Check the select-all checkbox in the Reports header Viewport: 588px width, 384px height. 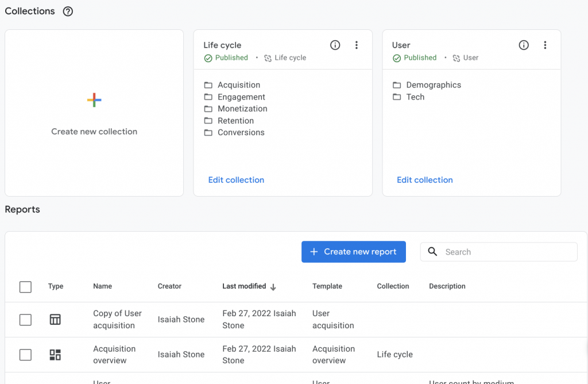pyautogui.click(x=25, y=287)
